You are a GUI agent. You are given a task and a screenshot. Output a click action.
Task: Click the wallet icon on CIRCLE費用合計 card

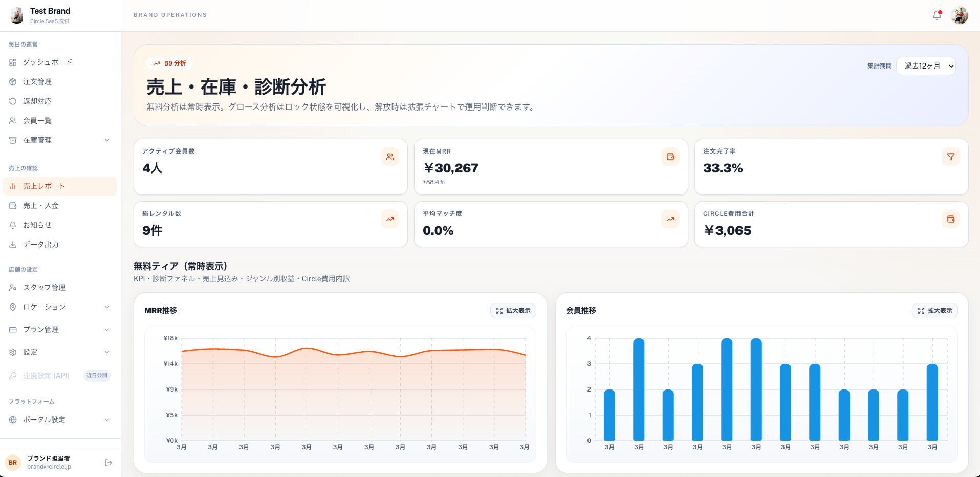click(951, 219)
